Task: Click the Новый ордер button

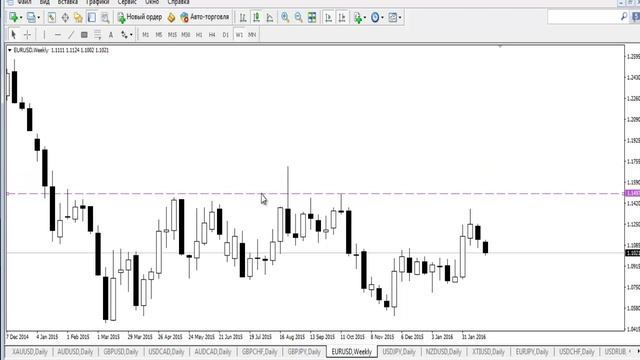Action: pos(140,17)
